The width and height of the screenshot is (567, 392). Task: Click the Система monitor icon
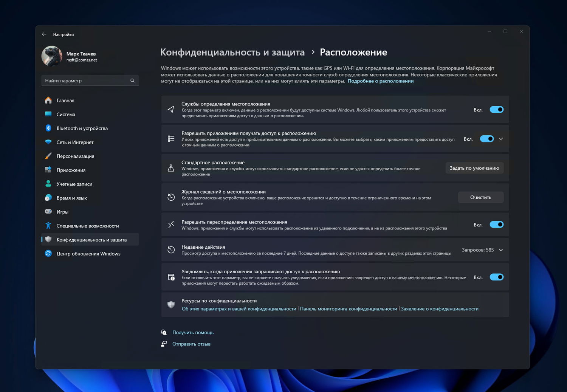coord(48,114)
